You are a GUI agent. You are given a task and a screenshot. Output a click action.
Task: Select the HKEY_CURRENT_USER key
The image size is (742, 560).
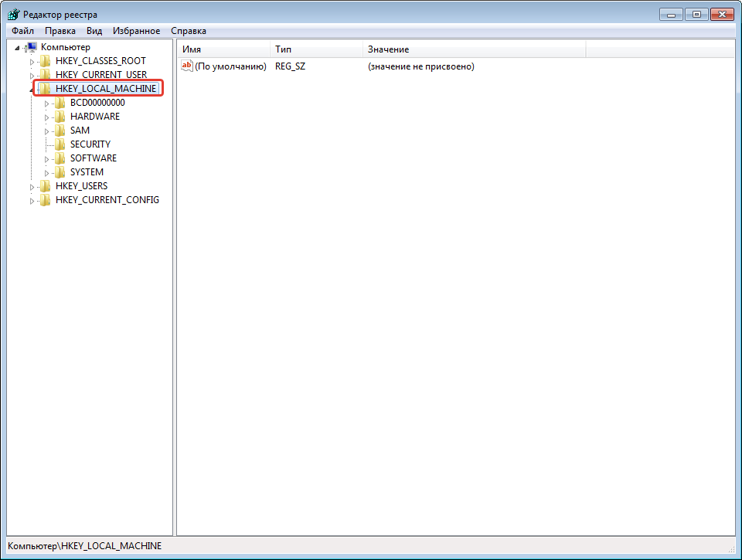point(100,75)
